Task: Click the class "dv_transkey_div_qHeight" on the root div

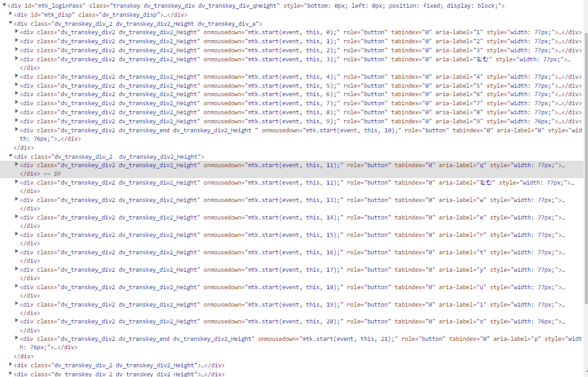Action: tap(238, 6)
